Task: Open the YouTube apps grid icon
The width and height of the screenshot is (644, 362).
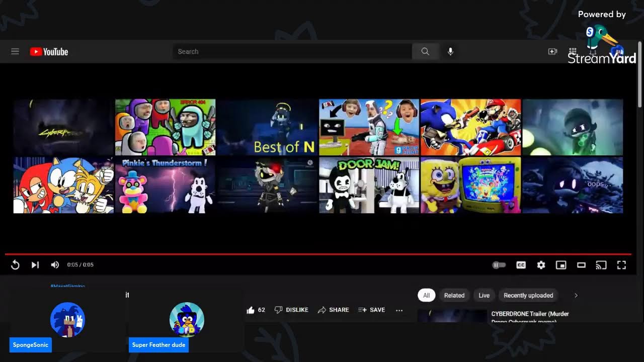Action: (x=573, y=51)
